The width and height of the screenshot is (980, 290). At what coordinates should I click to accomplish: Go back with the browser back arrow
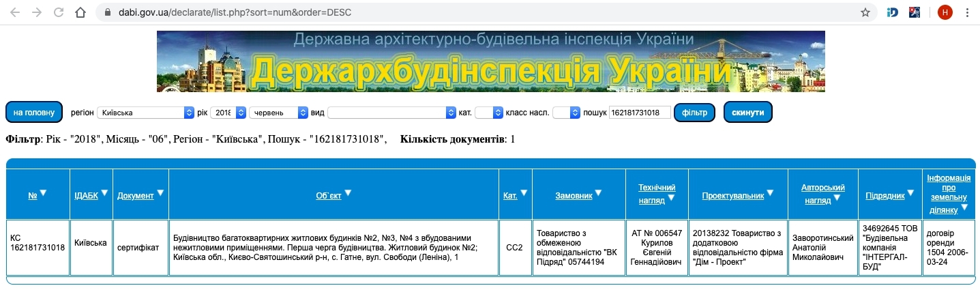[15, 12]
